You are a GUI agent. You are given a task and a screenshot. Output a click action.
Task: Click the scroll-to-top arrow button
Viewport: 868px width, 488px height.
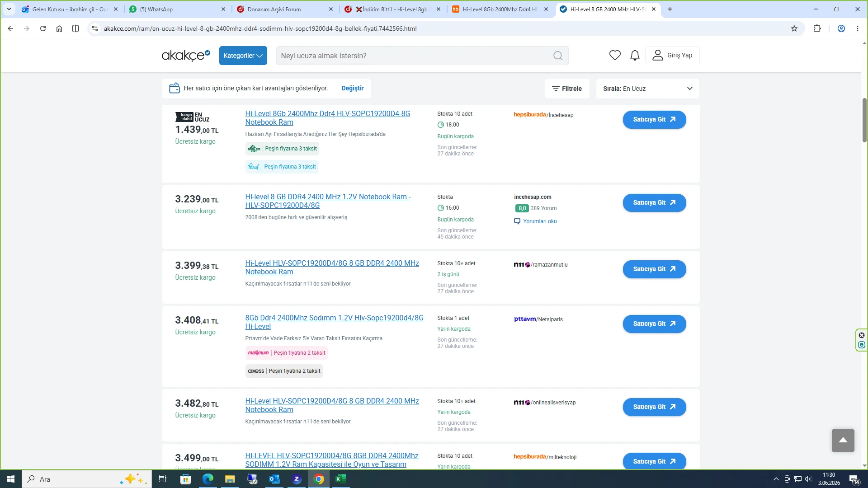(843, 440)
